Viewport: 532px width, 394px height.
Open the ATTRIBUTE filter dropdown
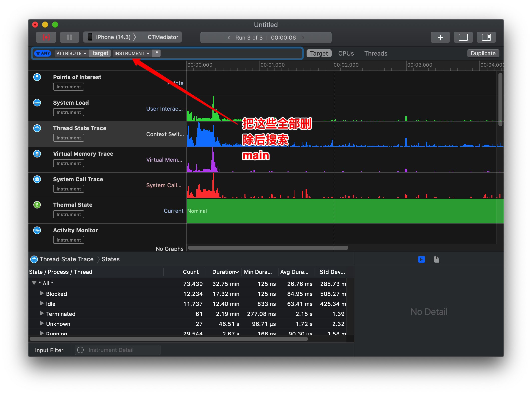pyautogui.click(x=71, y=53)
